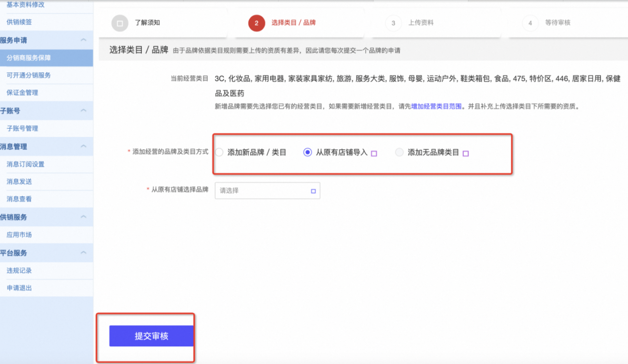Open 基本资料修改 in sidebar
The width and height of the screenshot is (628, 364).
pos(26,4)
